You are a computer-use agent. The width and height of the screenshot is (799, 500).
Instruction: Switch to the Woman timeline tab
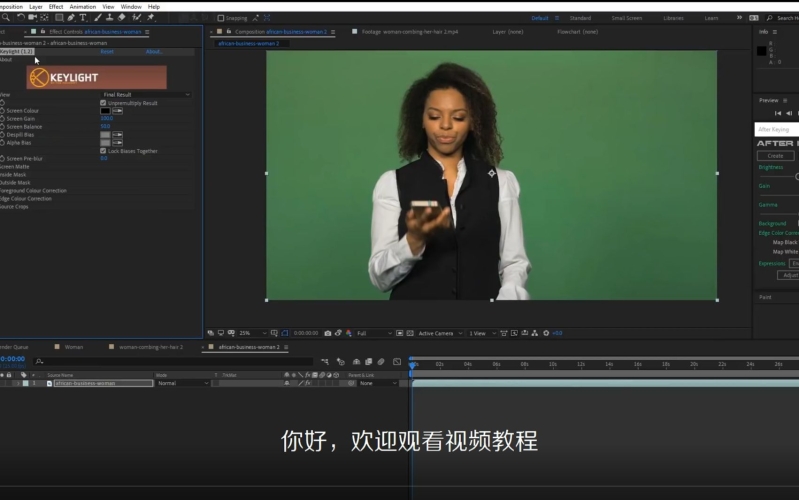click(73, 347)
